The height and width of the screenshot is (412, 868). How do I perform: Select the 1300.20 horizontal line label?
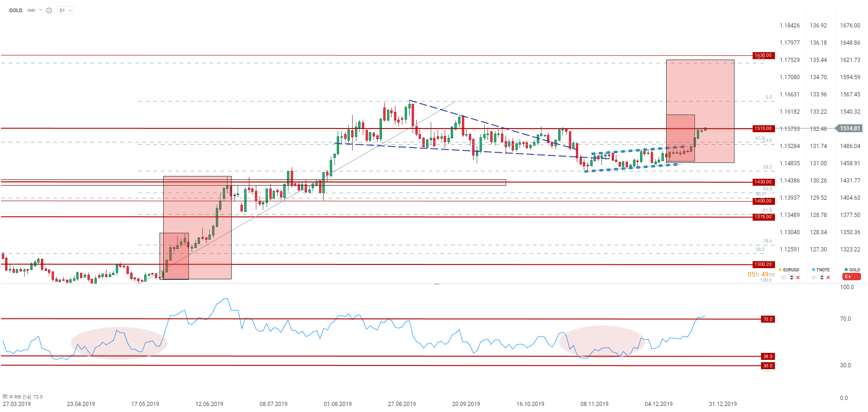pos(763,264)
